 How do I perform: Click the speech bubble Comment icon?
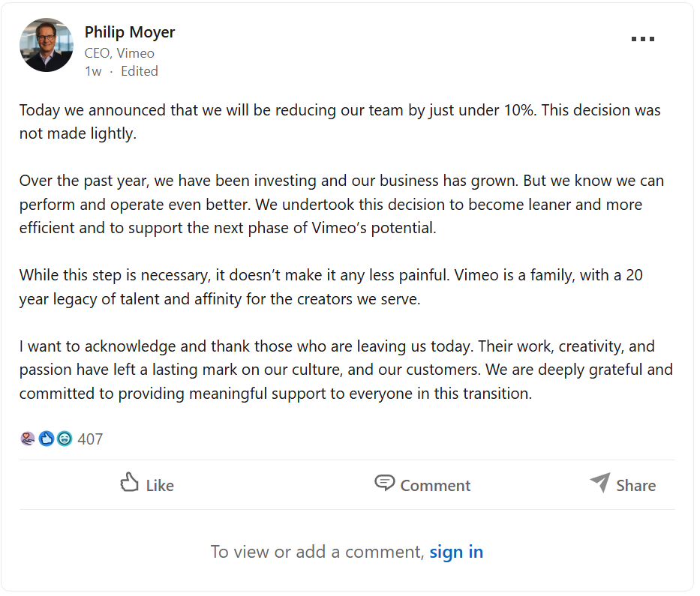(x=385, y=484)
